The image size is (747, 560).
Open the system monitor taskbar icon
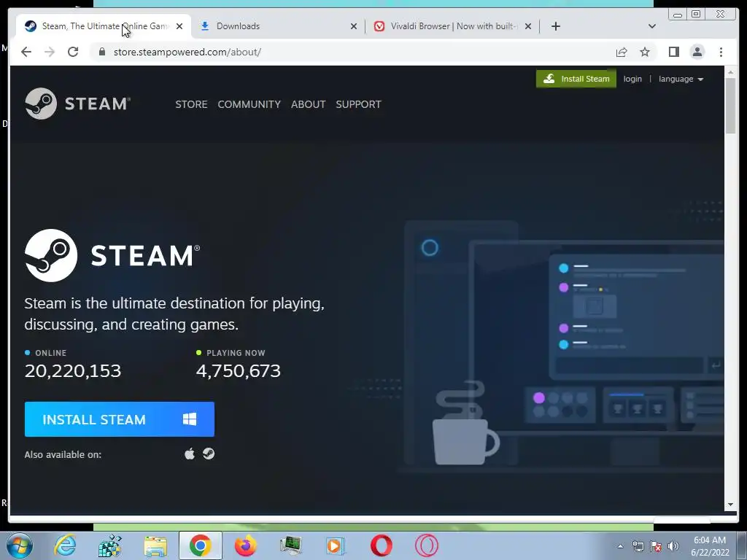click(290, 545)
